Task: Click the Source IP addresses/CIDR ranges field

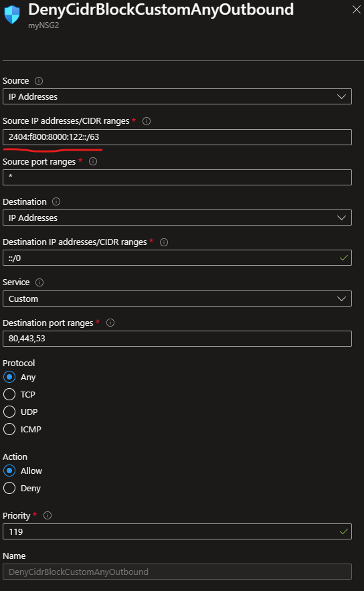Action: 177,137
